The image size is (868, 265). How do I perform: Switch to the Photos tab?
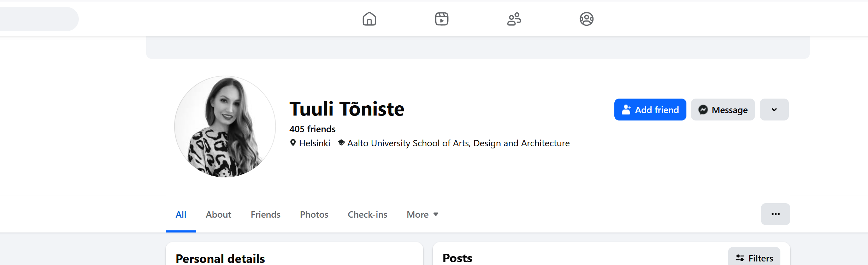click(x=314, y=214)
